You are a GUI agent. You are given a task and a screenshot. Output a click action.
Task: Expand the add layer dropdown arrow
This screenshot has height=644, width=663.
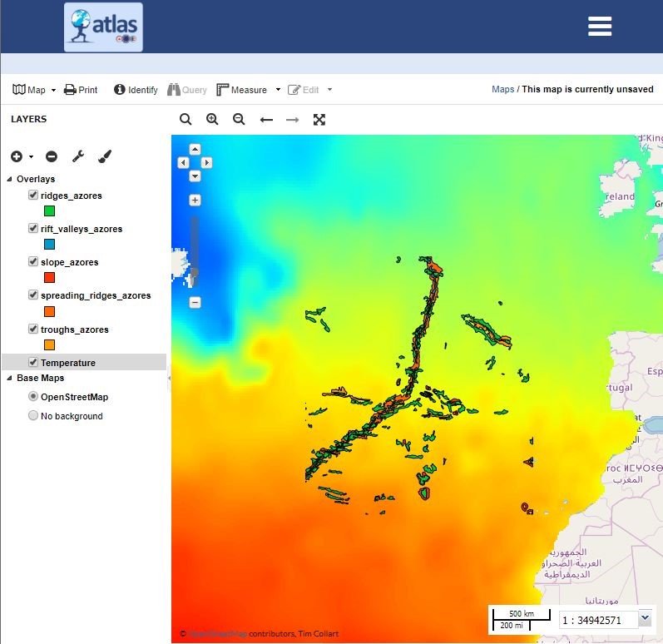coord(32,157)
